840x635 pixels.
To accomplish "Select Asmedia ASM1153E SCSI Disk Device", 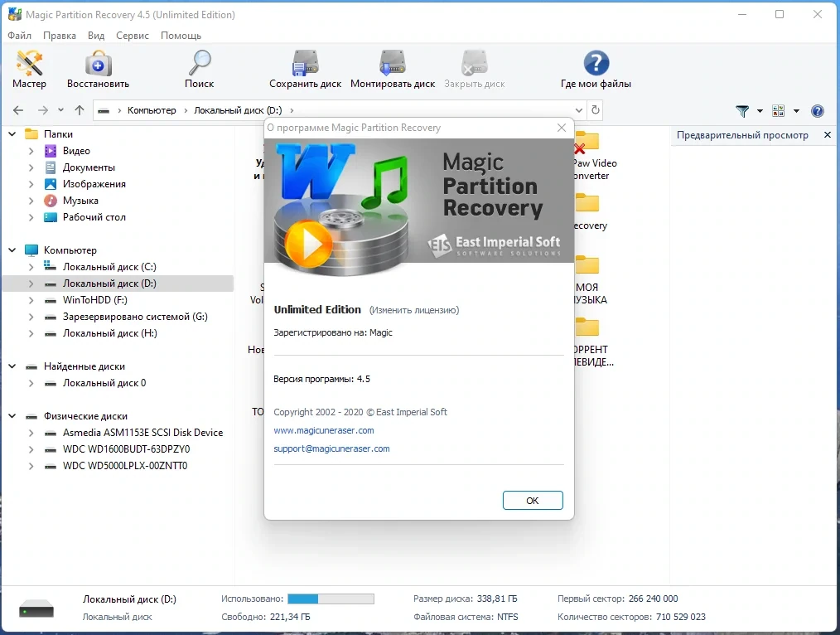I will [x=142, y=433].
